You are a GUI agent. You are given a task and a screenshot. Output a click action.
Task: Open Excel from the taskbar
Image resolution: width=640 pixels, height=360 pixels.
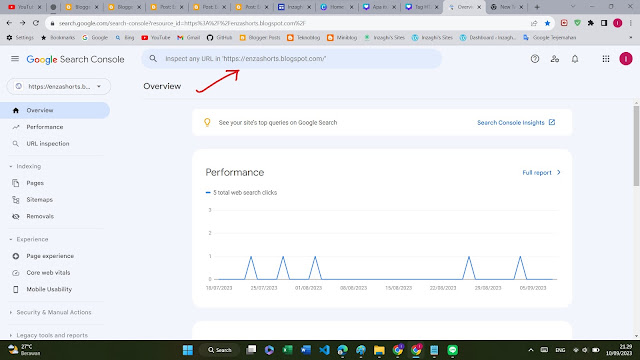[x=287, y=350]
